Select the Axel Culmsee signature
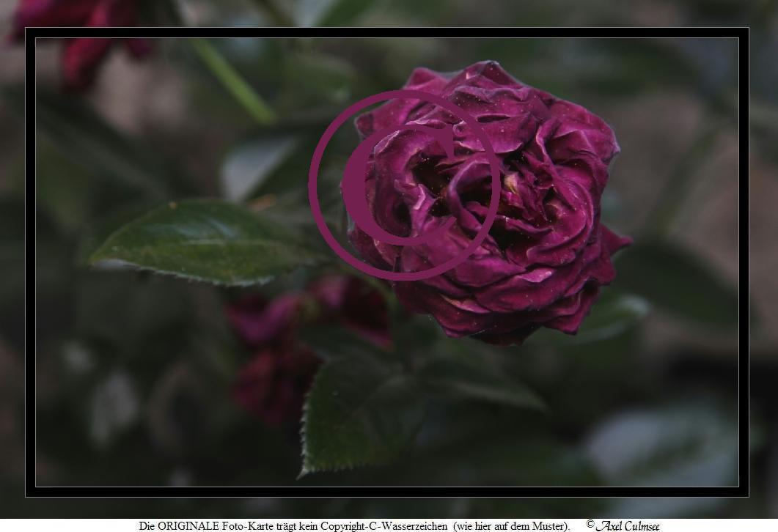778x532 pixels. [x=628, y=525]
